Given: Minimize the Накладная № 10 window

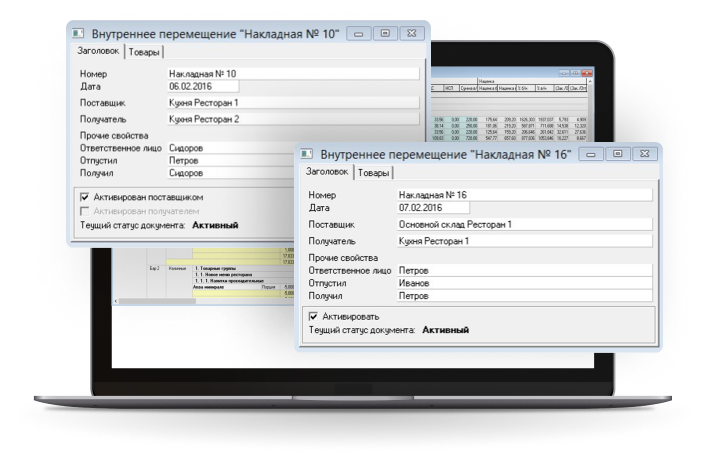Looking at the screenshot, I should pos(359,34).
